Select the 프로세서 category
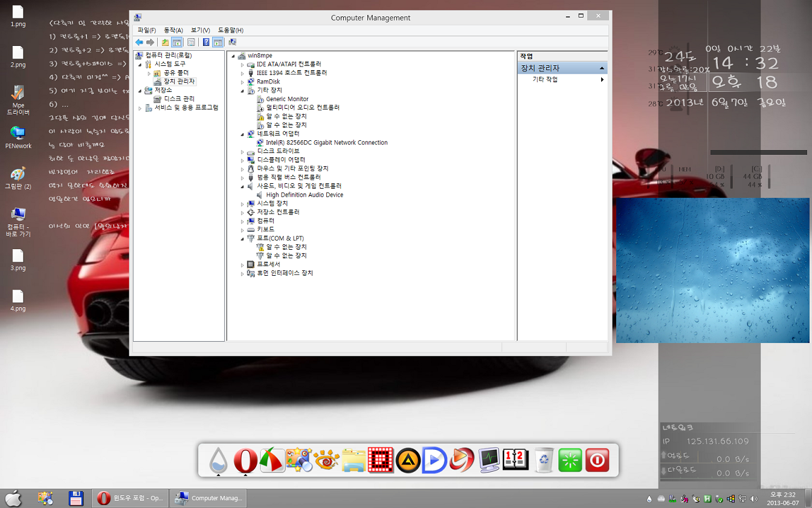The height and width of the screenshot is (508, 812). click(268, 264)
